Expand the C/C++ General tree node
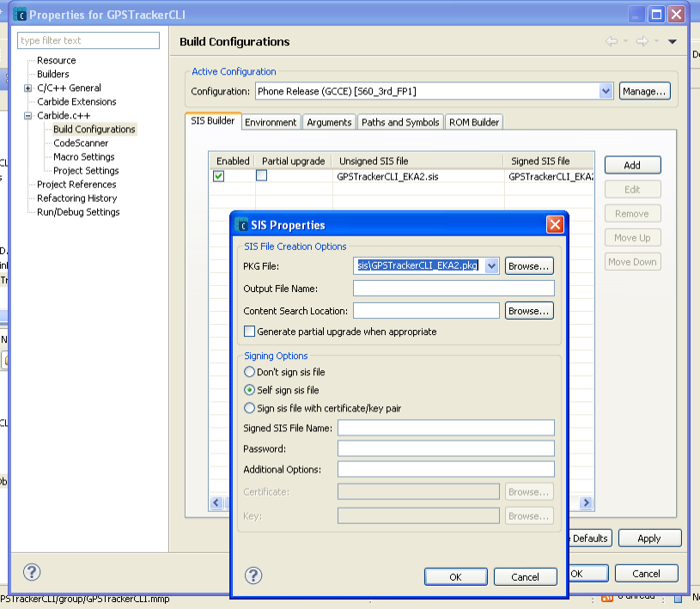Screen dimensions: 700x609 point(28,88)
